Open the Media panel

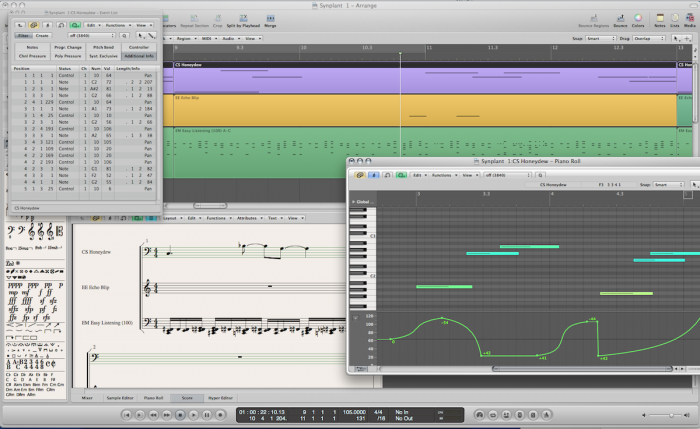pyautogui.click(x=688, y=18)
